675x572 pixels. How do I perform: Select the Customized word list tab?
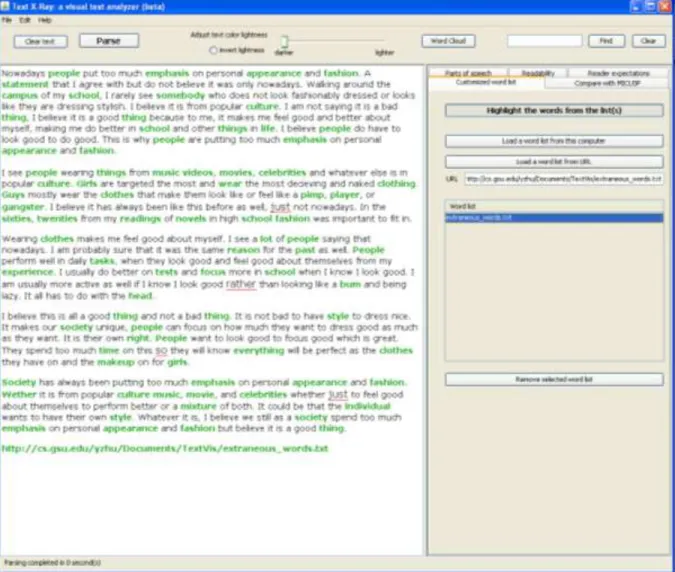click(486, 82)
